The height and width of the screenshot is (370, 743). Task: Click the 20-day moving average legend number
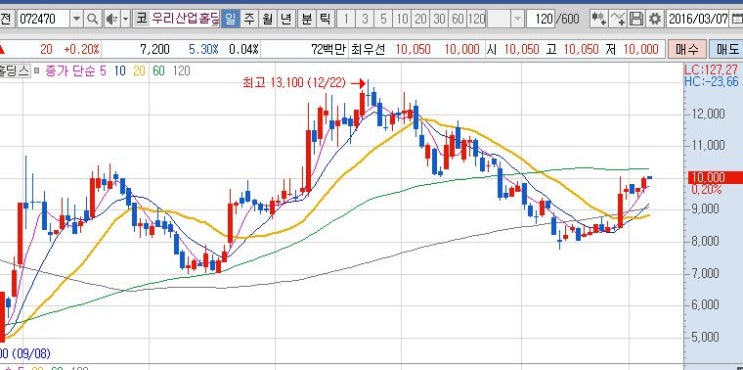coord(139,72)
